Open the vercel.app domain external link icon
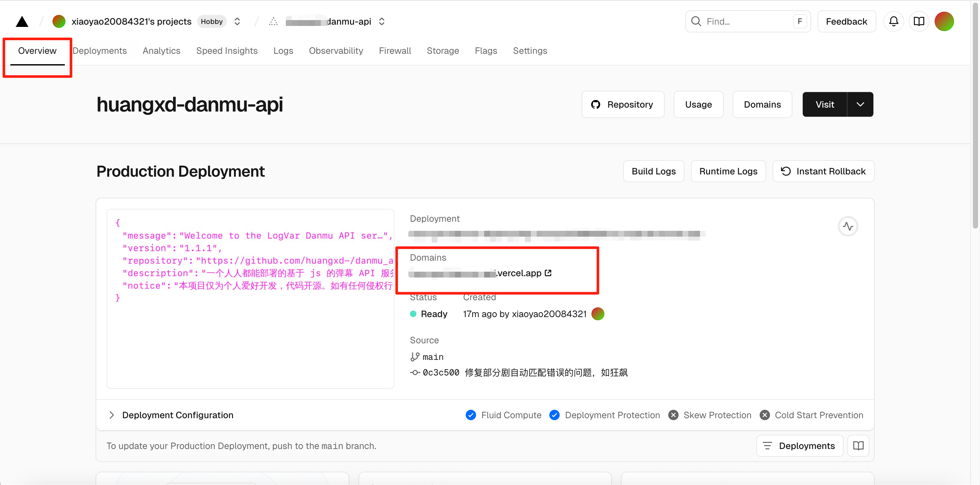 548,273
